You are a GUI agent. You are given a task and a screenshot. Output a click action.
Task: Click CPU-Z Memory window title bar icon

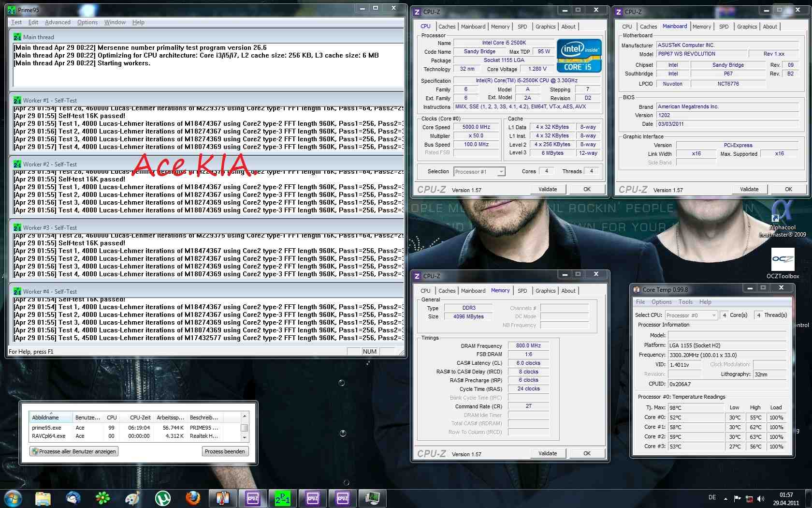pyautogui.click(x=417, y=276)
